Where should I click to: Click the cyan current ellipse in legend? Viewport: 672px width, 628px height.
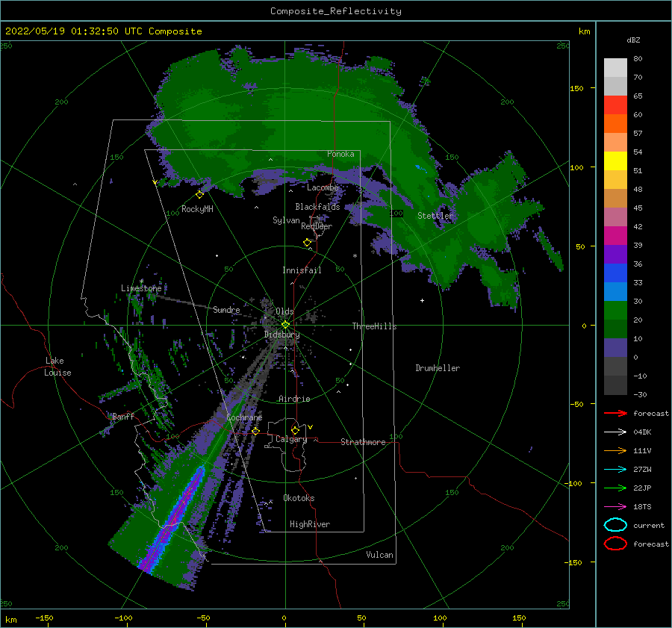coord(615,525)
